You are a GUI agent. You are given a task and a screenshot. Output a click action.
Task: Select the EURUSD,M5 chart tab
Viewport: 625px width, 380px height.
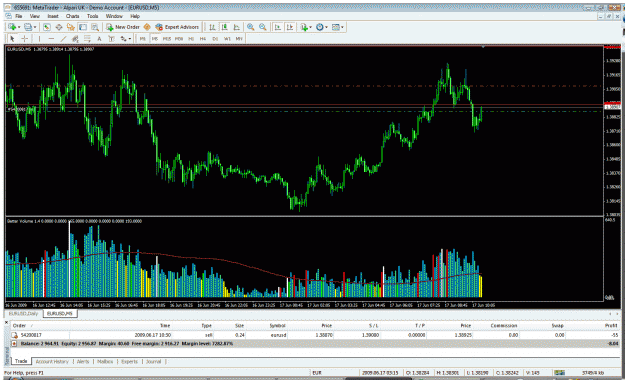click(60, 314)
